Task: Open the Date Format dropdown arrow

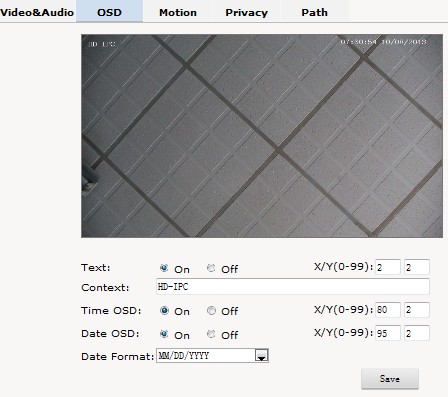Action: click(x=261, y=356)
